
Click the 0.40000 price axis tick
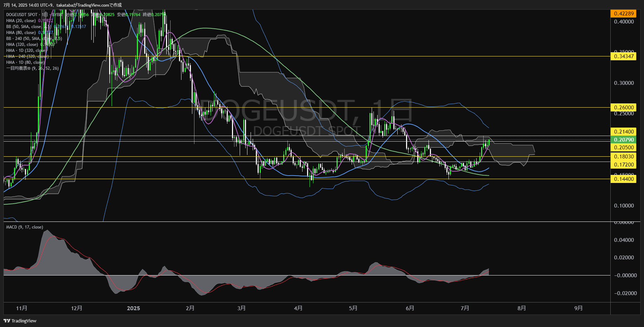[x=624, y=22]
